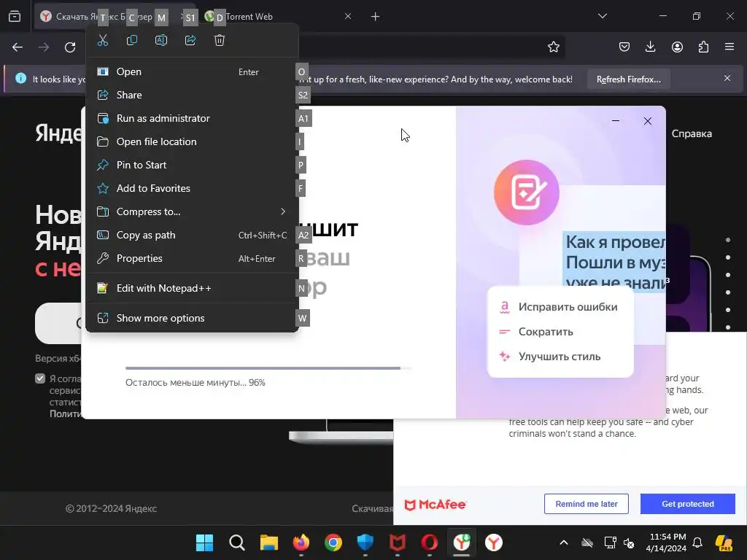Expand the Compress to... submenu arrow

[283, 211]
